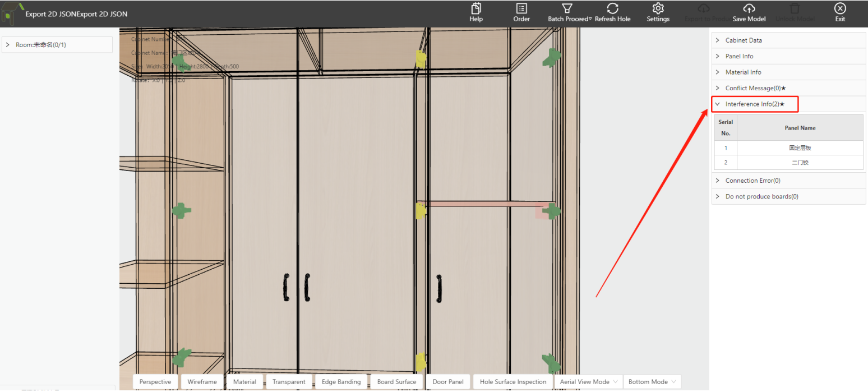Toggle Transparent display mode
Image resolution: width=868 pixels, height=392 pixels.
pyautogui.click(x=289, y=382)
